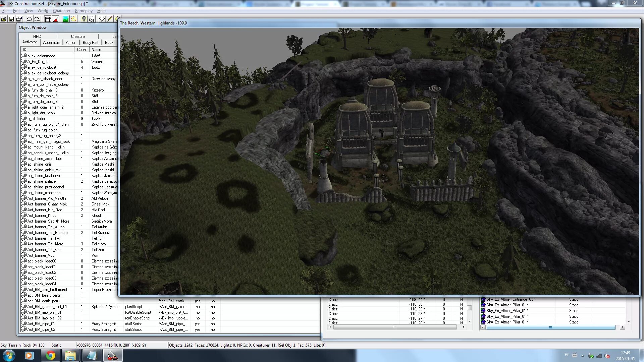
Task: Open the World menu
Action: click(x=43, y=11)
